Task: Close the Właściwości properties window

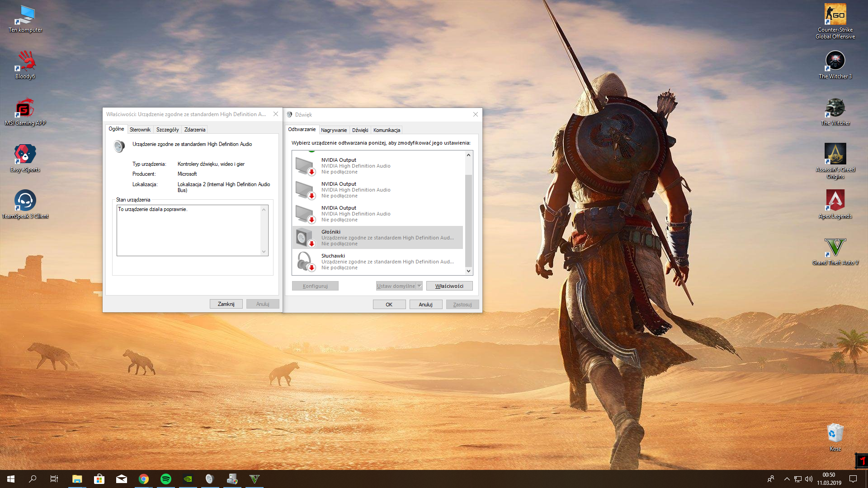Action: [276, 114]
